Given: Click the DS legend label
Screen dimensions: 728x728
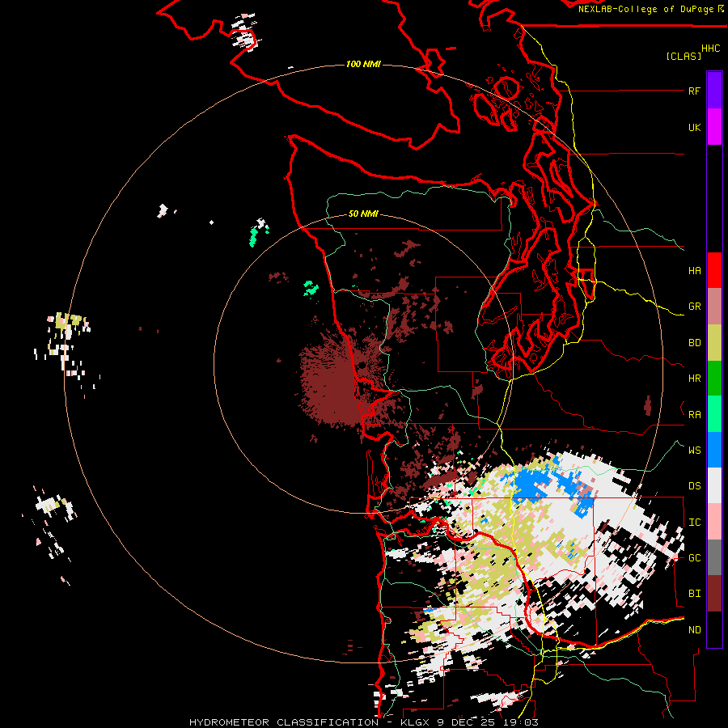Looking at the screenshot, I should [694, 486].
